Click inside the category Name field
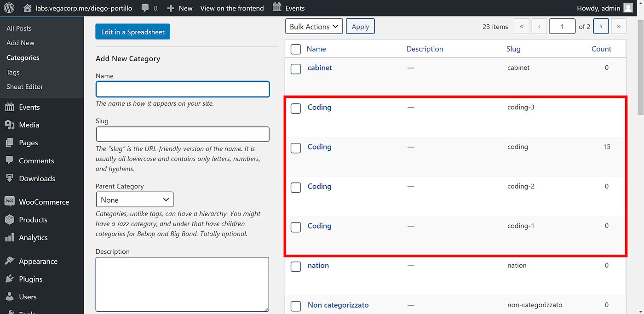Image resolution: width=644 pixels, height=314 pixels. 182,89
